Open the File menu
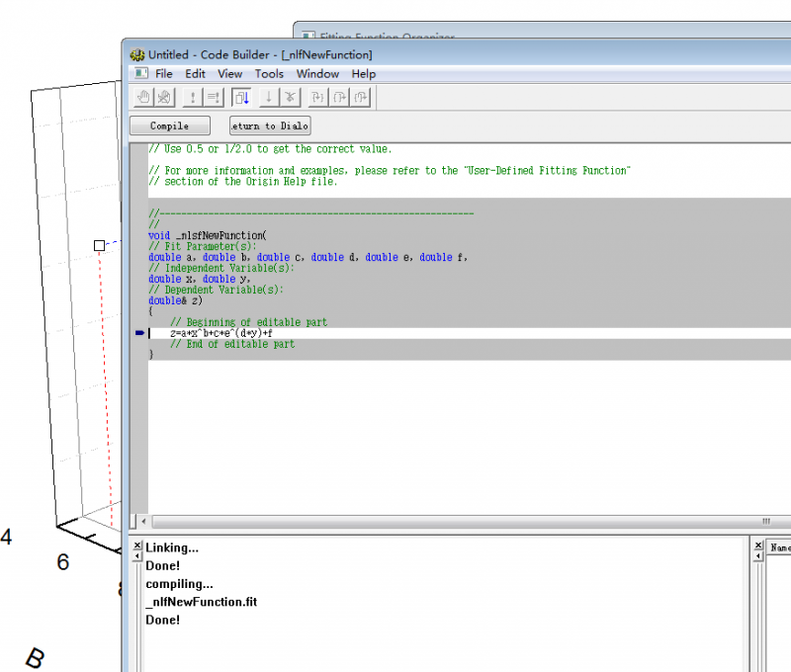791x672 pixels. [164, 74]
